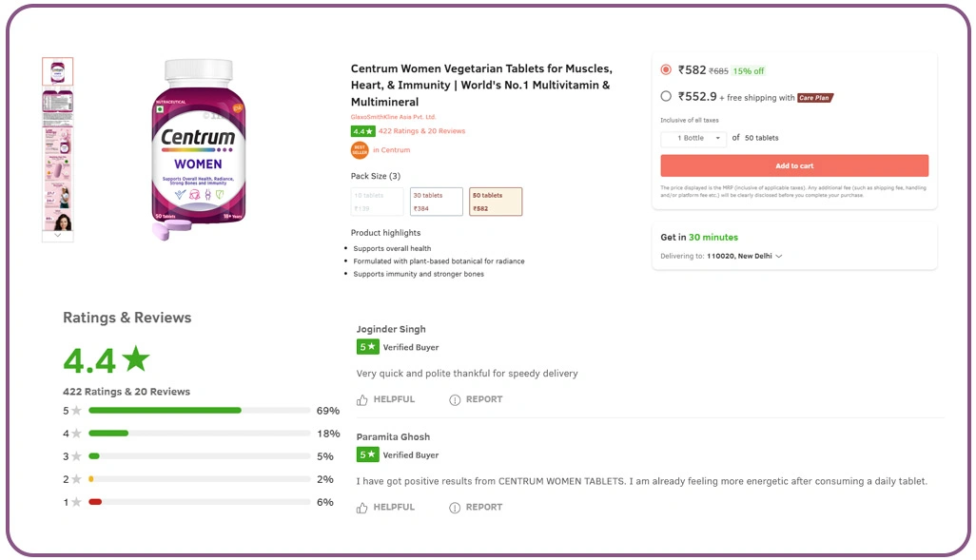Open the 1 Bottle quantity dropdown
Screen dimensions: 976x560
[693, 138]
